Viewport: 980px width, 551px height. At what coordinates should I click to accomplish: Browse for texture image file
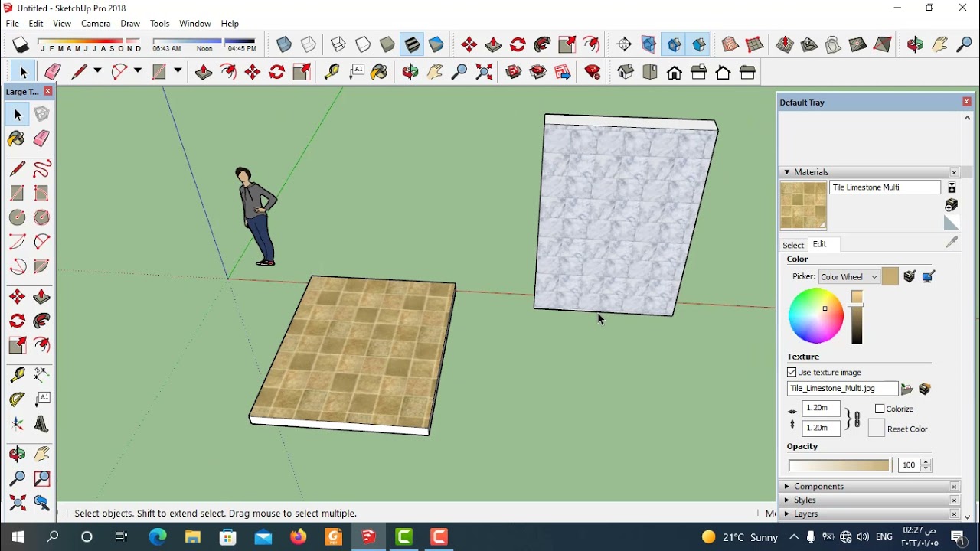click(907, 389)
